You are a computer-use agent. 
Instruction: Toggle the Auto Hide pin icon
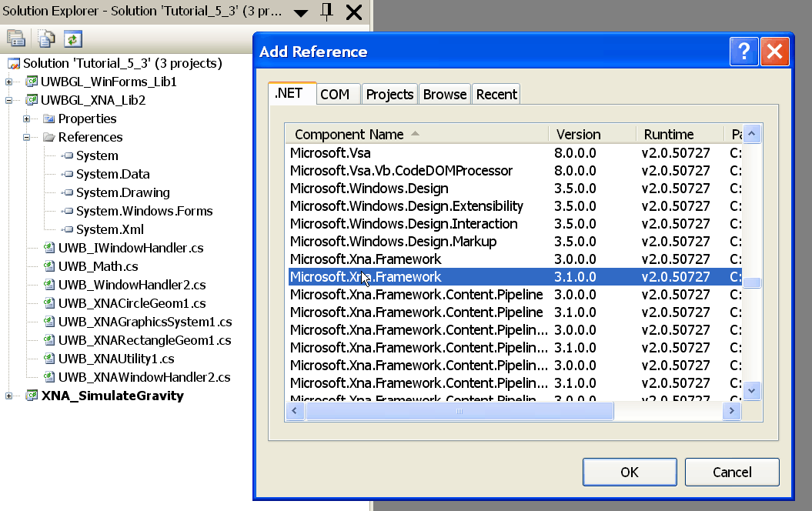[327, 12]
